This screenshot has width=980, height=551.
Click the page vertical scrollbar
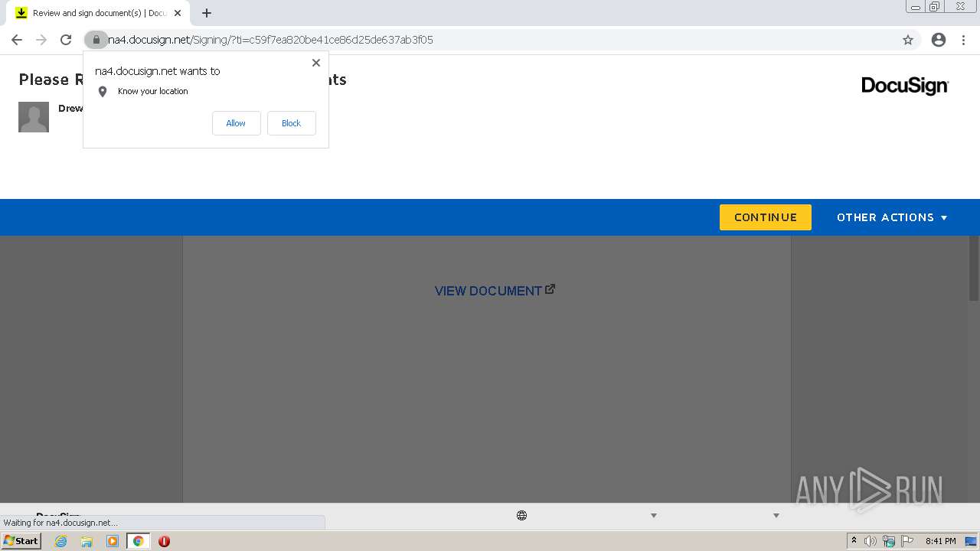[x=974, y=268]
